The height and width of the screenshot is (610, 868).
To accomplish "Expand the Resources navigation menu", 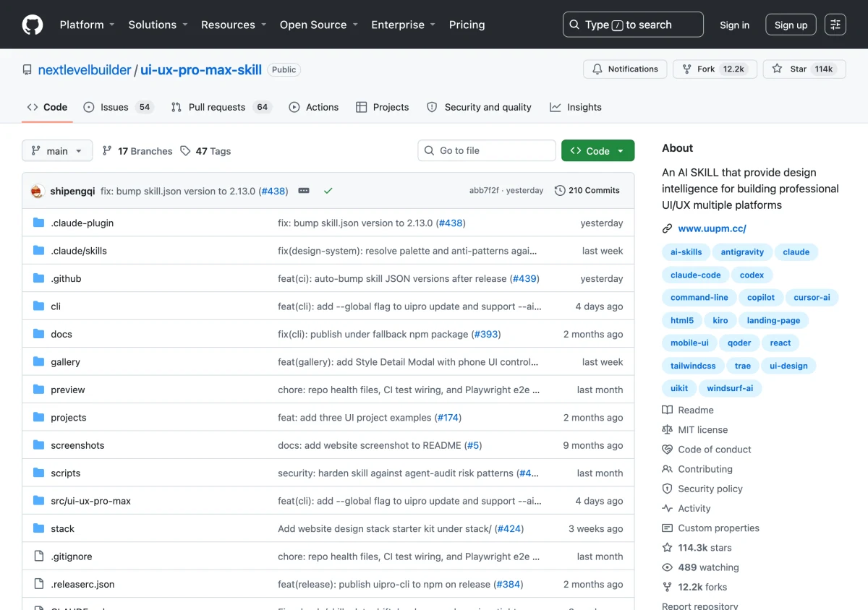I will pos(233,25).
